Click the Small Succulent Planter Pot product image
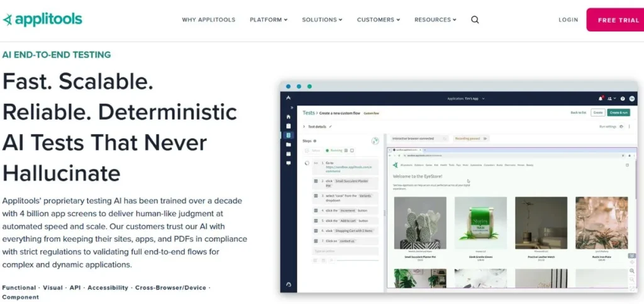This screenshot has width=644, height=304. (x=419, y=223)
